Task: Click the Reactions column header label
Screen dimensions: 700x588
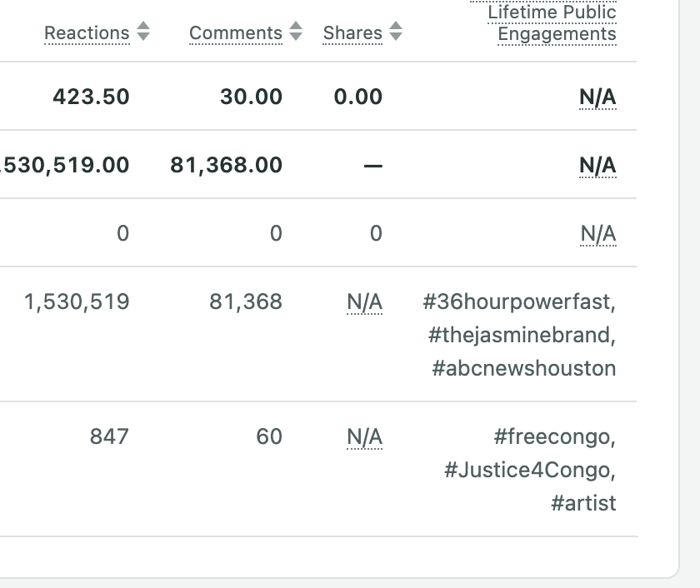Action: 87,33
